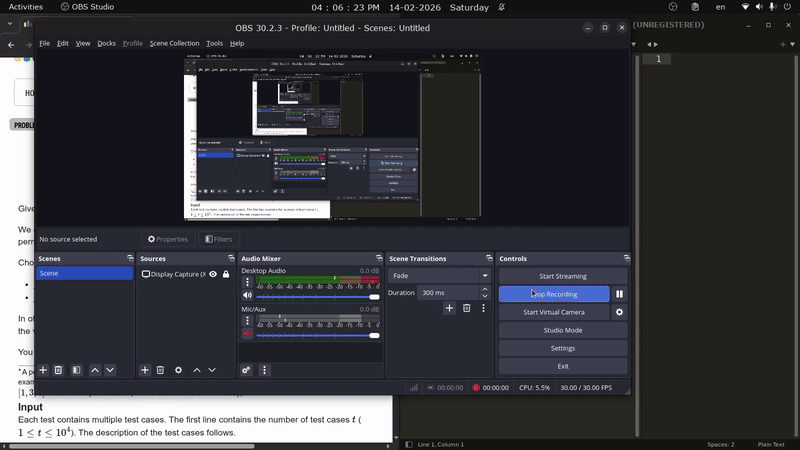The width and height of the screenshot is (800, 450).
Task: Open OBS Settings button
Action: coord(563,348)
